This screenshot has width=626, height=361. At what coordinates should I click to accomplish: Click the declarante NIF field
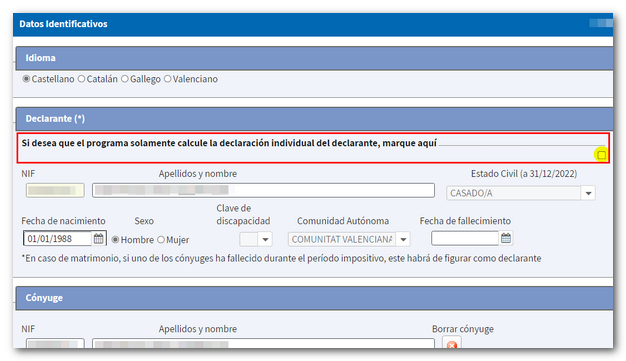pos(55,190)
